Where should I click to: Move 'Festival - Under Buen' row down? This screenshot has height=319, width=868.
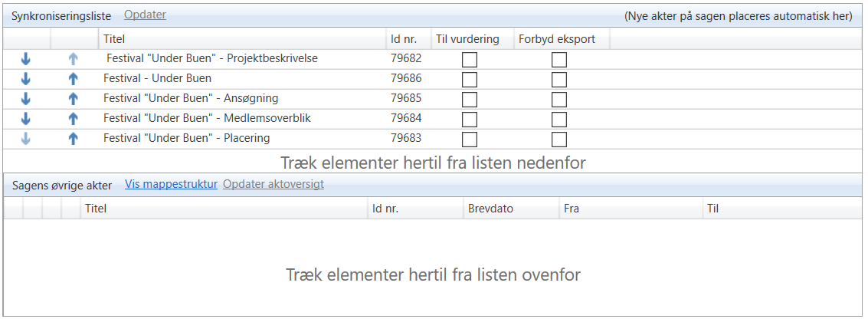[x=25, y=78]
